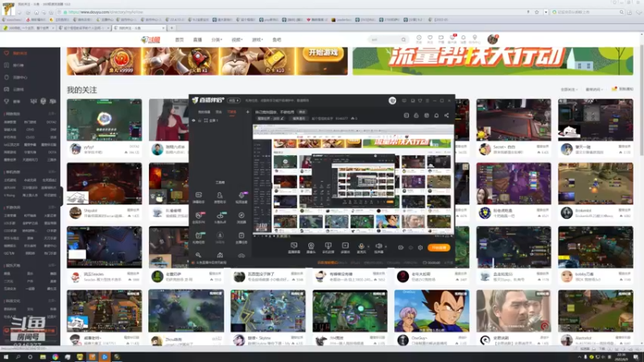Open yyfyyf stream thumbnail
This screenshot has height=362, width=644.
pos(105,120)
